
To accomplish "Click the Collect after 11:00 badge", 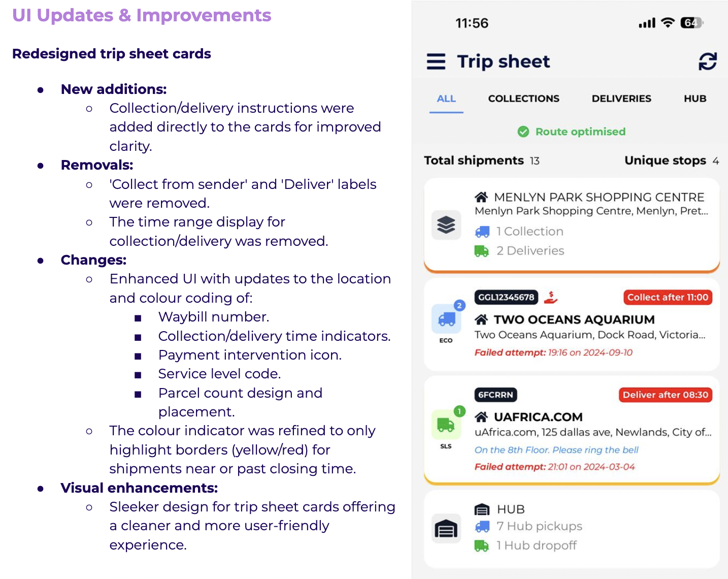I will point(668,297).
